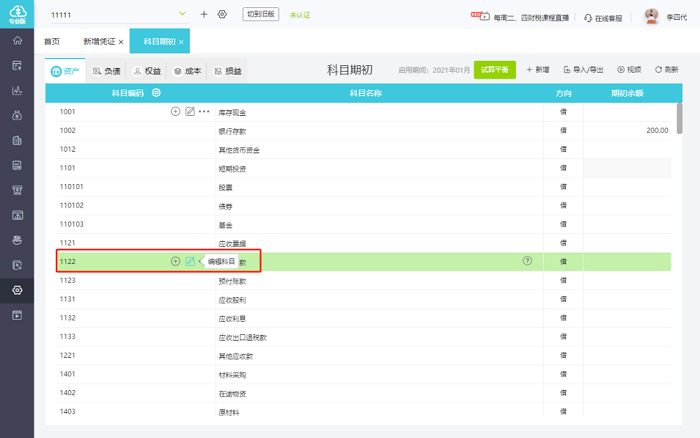Select account code 110101 row

(364, 187)
